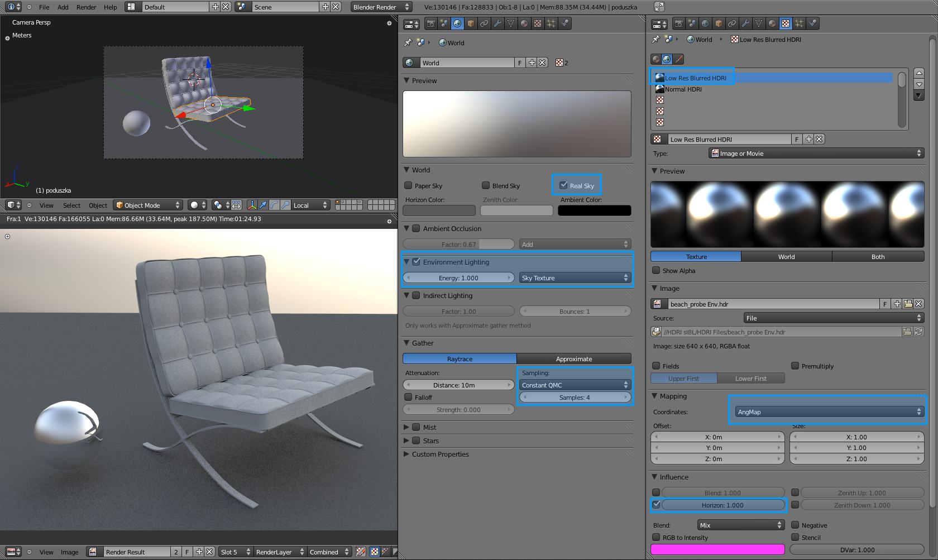Click the Ambient Color black swatch

pyautogui.click(x=595, y=210)
